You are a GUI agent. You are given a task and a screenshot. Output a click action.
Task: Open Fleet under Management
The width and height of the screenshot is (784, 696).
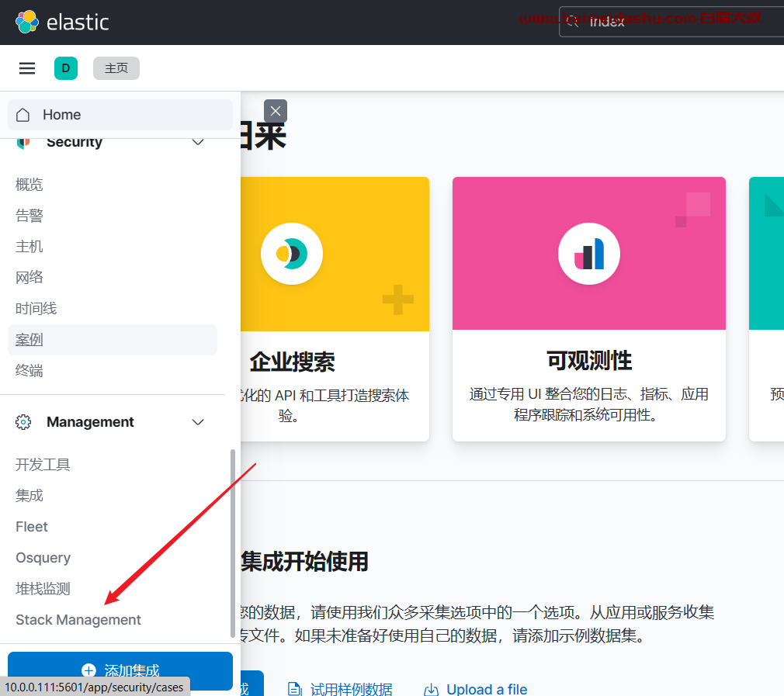tap(32, 527)
